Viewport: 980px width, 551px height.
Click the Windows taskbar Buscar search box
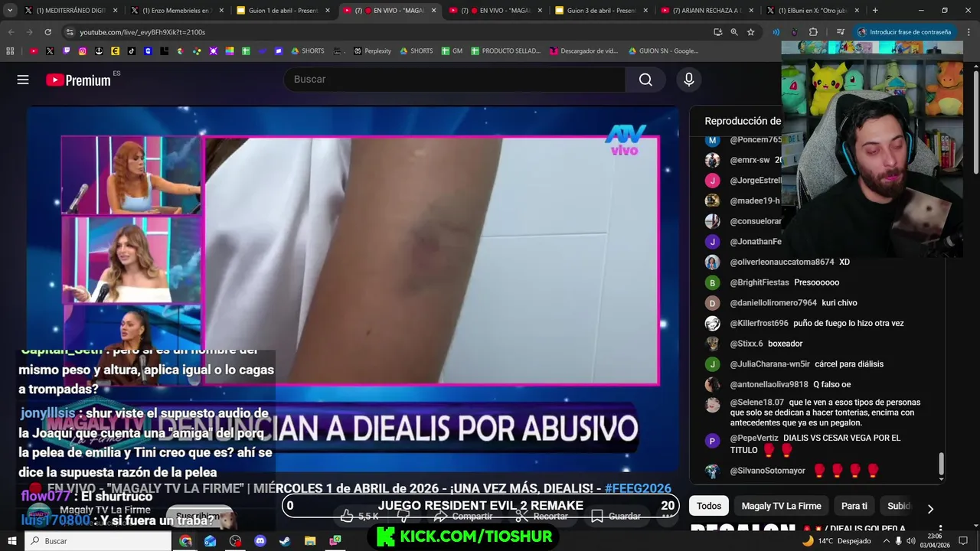pyautogui.click(x=98, y=541)
